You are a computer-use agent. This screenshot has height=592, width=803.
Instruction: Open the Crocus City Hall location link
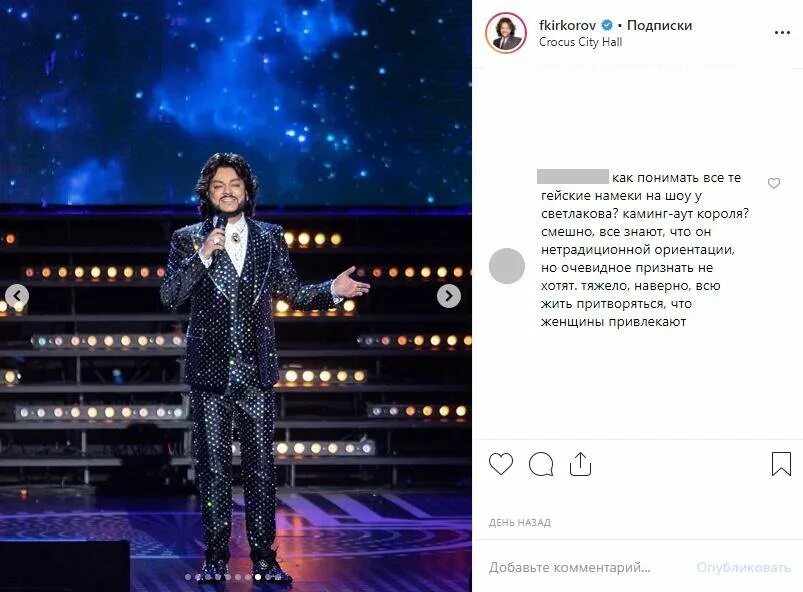pyautogui.click(x=580, y=42)
